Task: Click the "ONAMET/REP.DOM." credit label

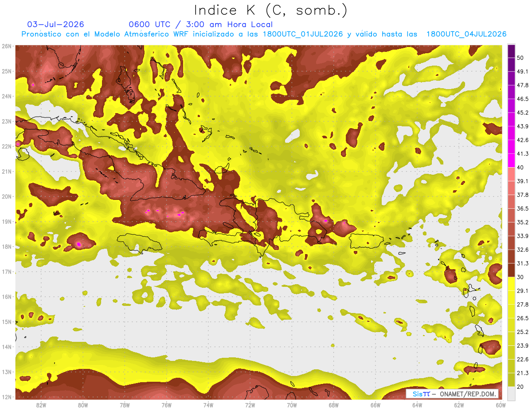Action: point(467,394)
